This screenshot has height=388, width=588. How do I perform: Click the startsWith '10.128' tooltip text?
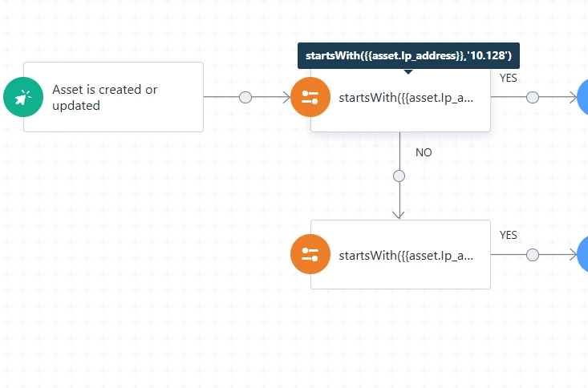408,56
